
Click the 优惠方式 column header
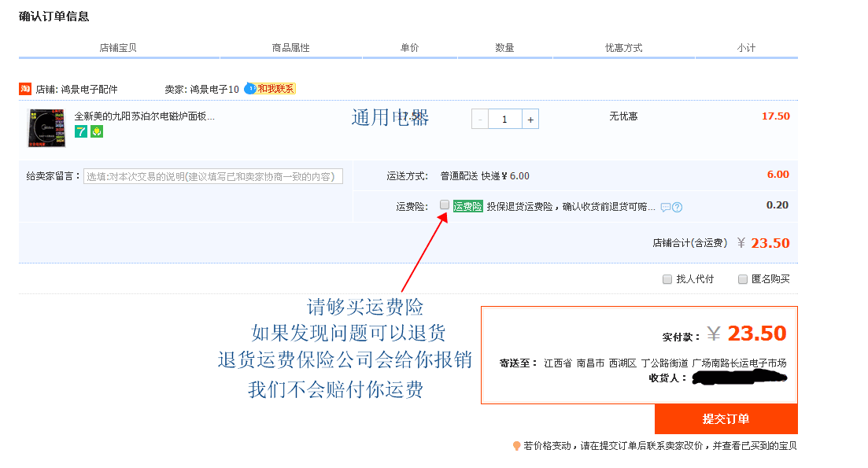[x=623, y=47]
